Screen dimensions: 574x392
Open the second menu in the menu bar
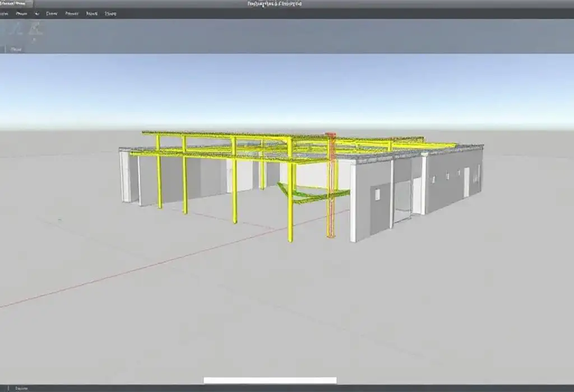pos(22,13)
